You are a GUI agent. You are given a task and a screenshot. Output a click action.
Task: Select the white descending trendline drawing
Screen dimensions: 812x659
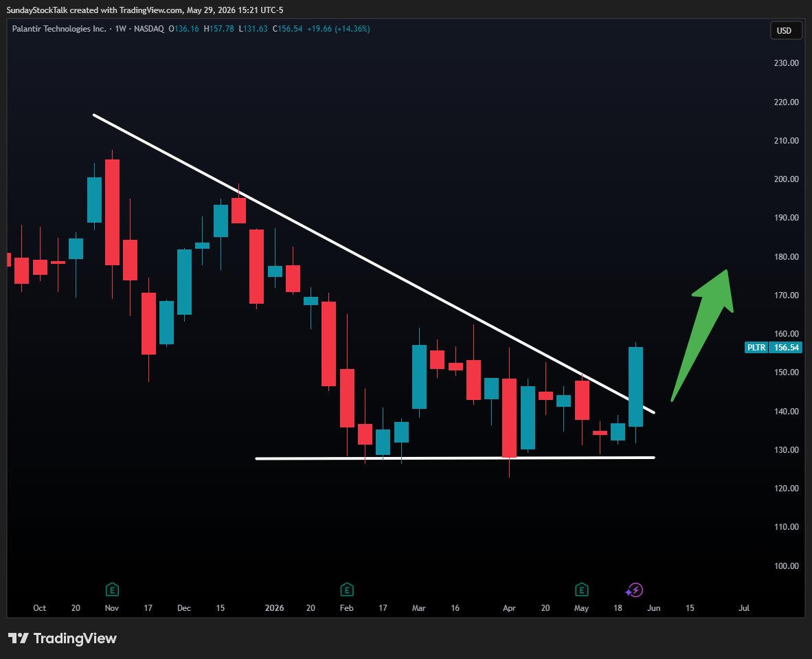pyautogui.click(x=374, y=264)
